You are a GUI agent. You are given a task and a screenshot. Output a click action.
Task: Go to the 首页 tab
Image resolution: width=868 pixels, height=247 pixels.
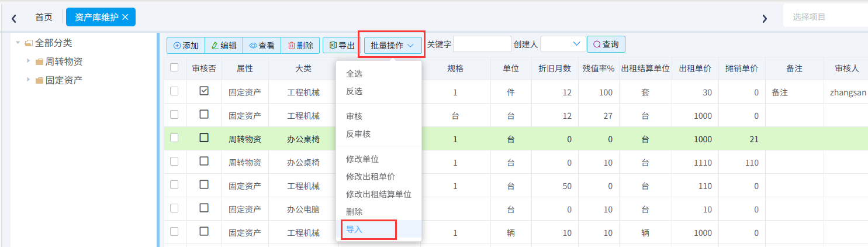pos(44,18)
